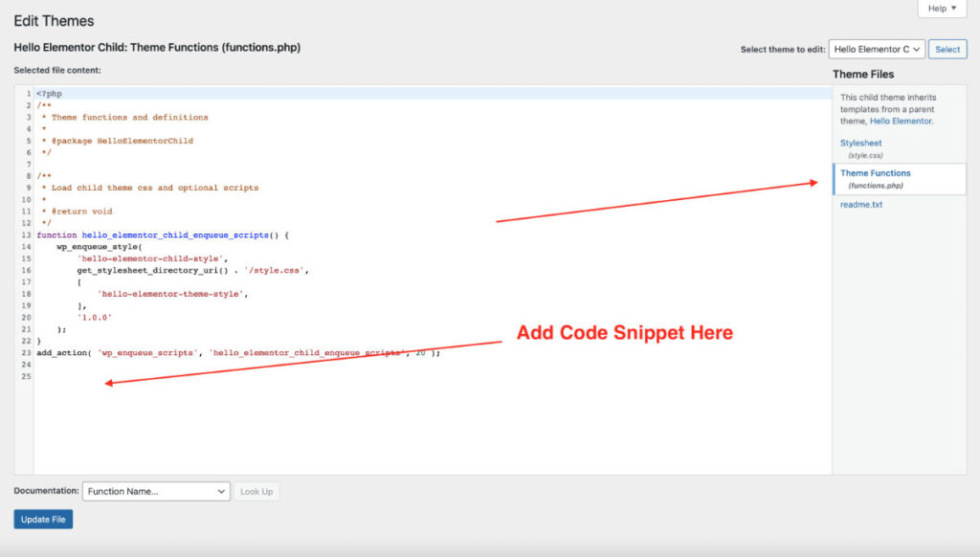Click line number 24 in the gutter

click(26, 365)
